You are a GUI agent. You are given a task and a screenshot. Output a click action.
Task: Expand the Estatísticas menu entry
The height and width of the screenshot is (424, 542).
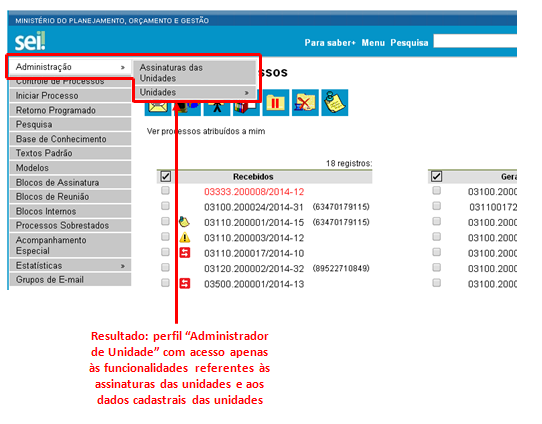pos(71,266)
